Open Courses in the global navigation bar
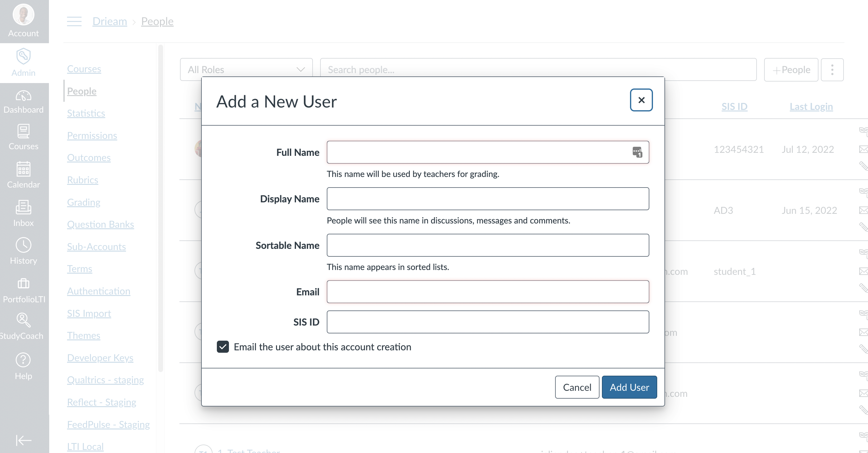Screen dimensions: 868x453 (x=24, y=137)
